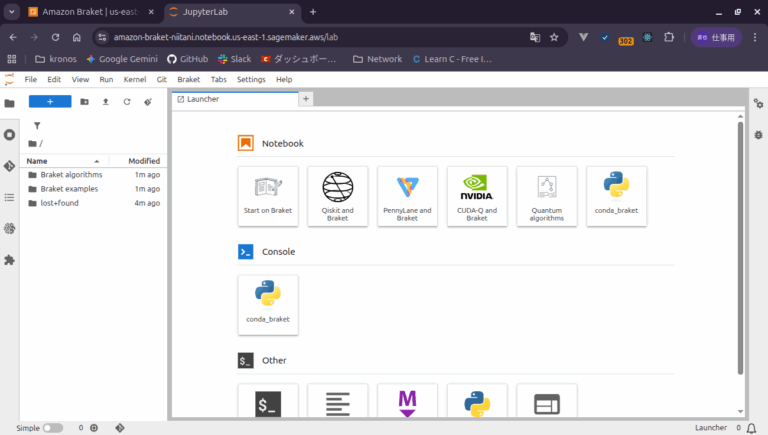The image size is (768, 435).
Task: Open the Braket examples folder
Action: click(94, 189)
